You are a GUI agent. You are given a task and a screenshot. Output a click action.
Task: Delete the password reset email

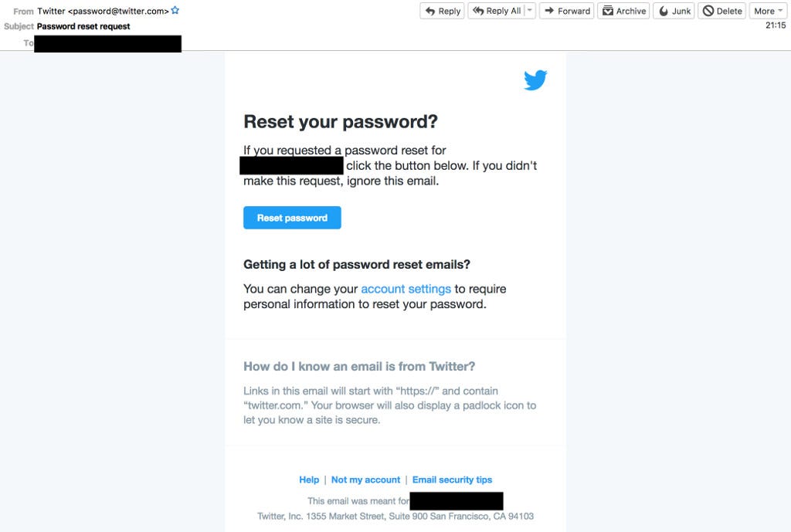click(722, 11)
